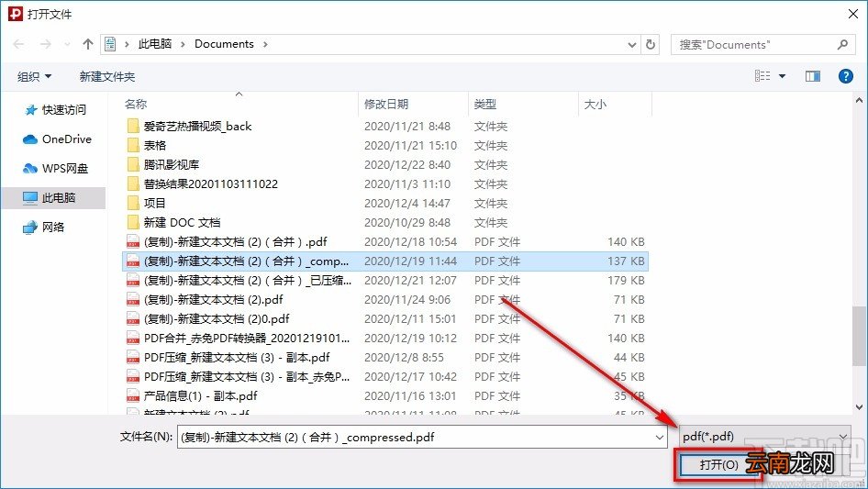Close the 打开文件 dialog
This screenshot has height=489, width=868.
(x=853, y=14)
